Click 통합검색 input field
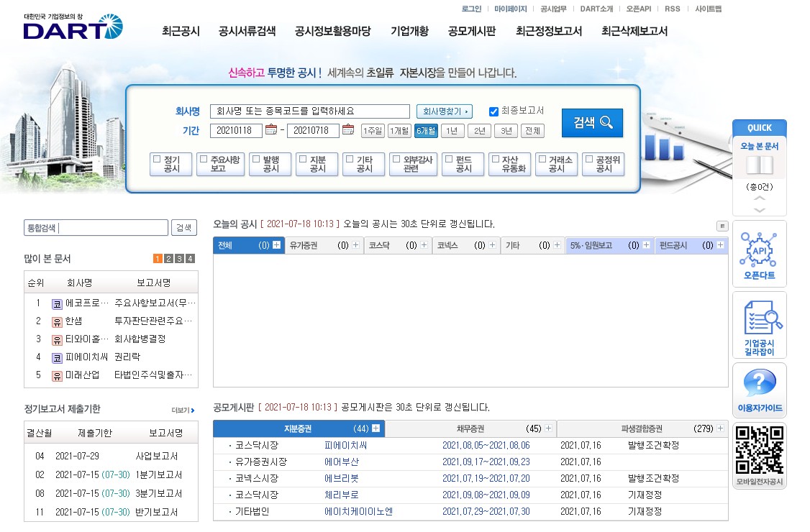Viewport: 810px width, 532px height. [96, 228]
